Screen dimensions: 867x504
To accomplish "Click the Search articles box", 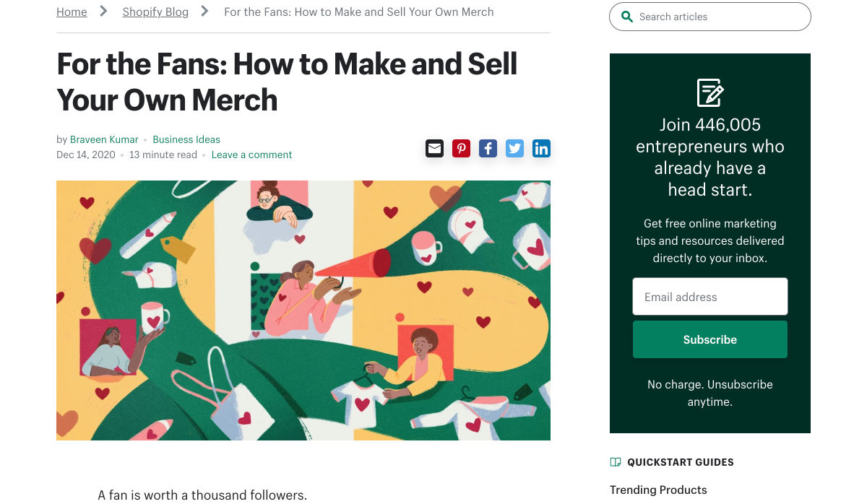I will (719, 17).
